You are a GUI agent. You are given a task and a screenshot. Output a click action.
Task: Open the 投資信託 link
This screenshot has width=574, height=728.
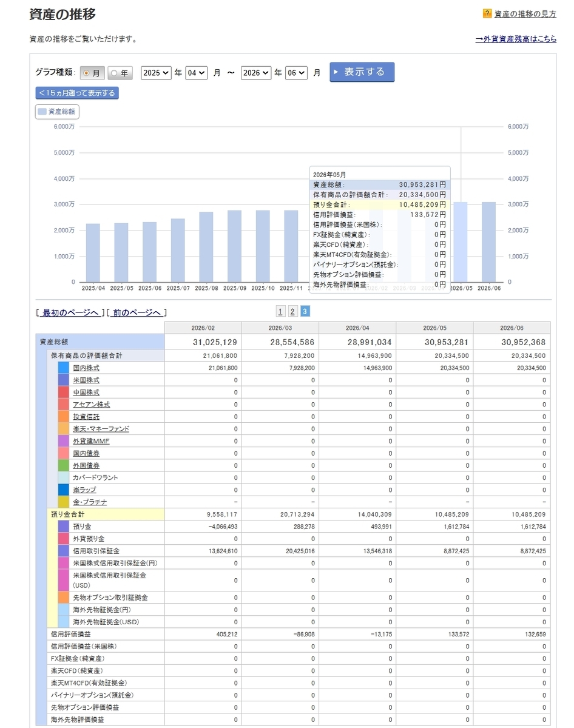(86, 417)
